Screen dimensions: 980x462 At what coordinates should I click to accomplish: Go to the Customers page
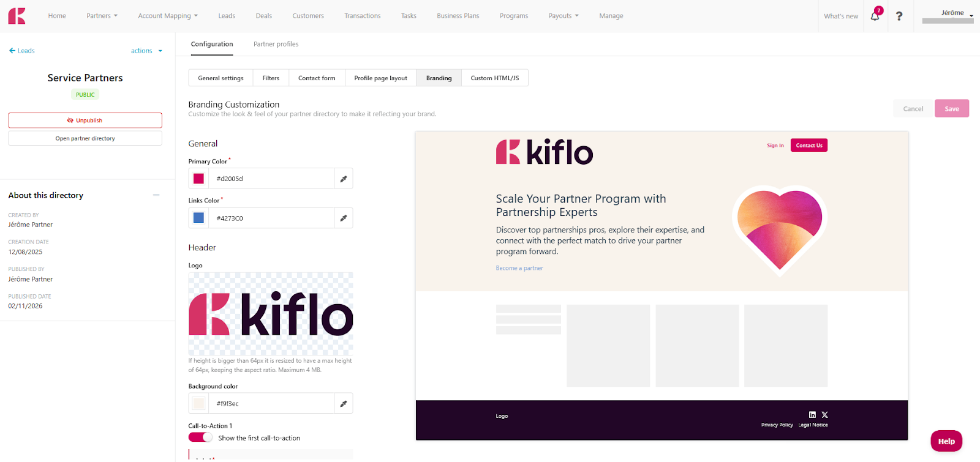[308, 16]
